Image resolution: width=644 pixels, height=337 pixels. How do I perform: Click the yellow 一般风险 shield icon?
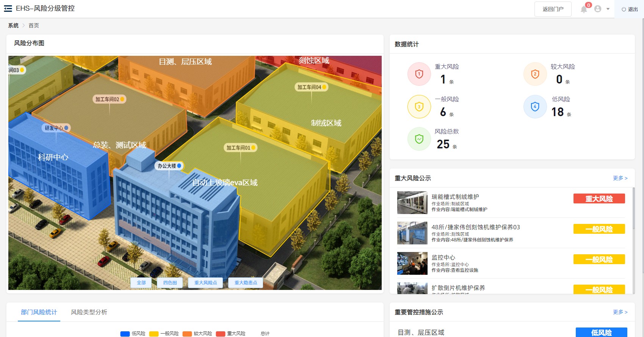[419, 107]
